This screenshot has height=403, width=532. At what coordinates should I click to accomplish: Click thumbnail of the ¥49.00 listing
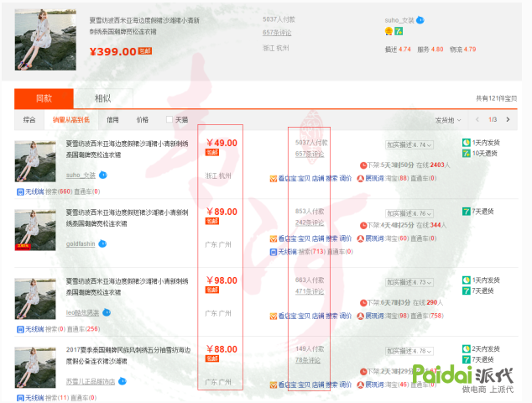(35, 161)
